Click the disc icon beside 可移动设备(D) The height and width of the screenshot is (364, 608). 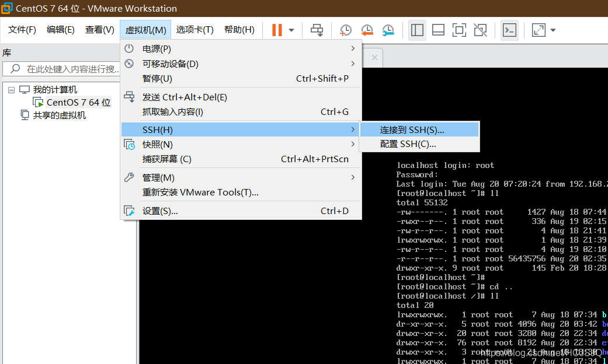tap(128, 64)
